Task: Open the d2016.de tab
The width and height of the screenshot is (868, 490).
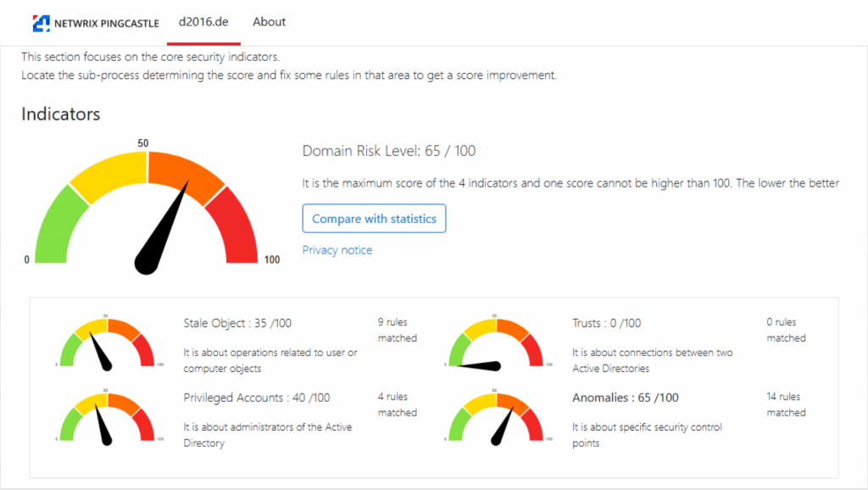Action: pyautogui.click(x=203, y=22)
